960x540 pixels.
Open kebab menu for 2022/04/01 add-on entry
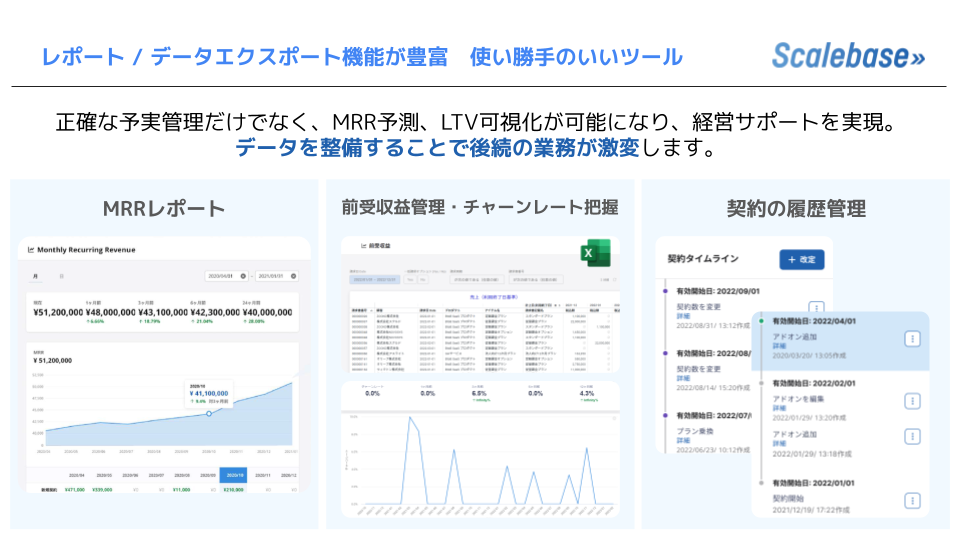click(912, 340)
